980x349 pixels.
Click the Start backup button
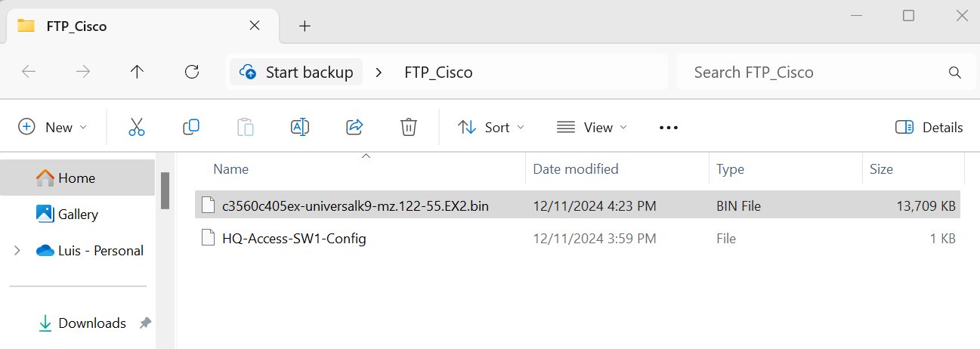tap(296, 73)
